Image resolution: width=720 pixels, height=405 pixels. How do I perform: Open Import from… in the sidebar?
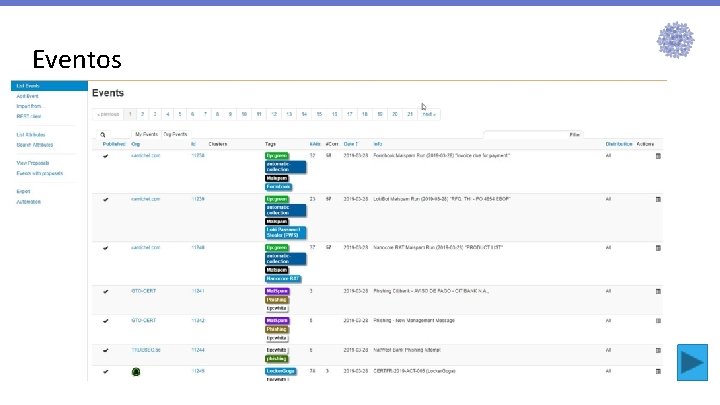coord(30,106)
